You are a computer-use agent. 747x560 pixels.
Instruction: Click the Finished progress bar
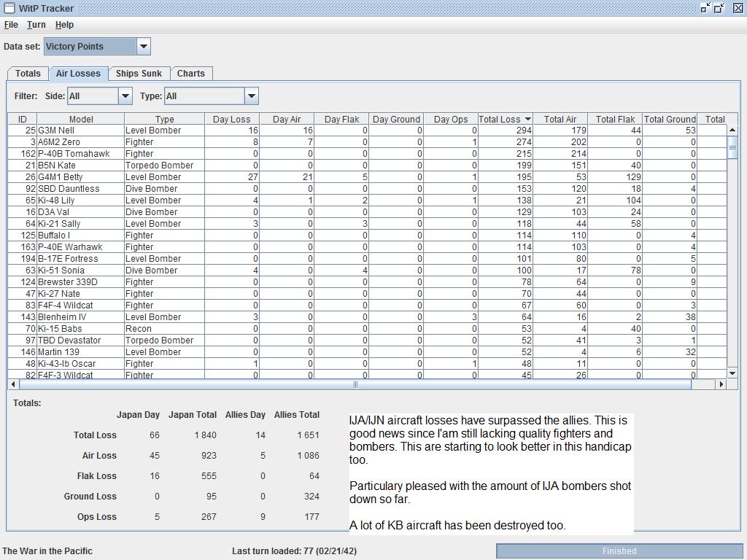(619, 551)
